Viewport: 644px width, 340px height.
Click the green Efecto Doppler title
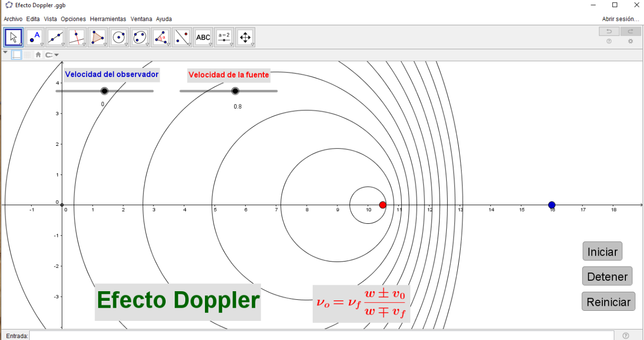click(178, 301)
